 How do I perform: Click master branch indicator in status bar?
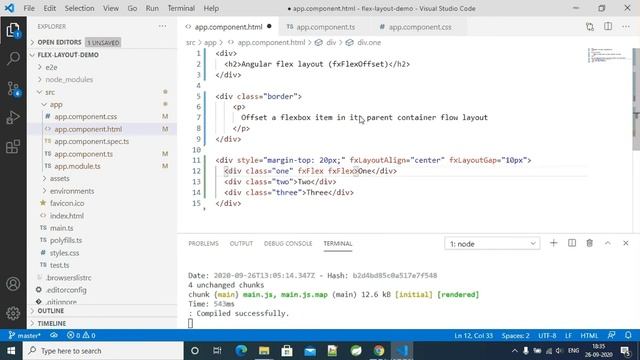[24, 336]
